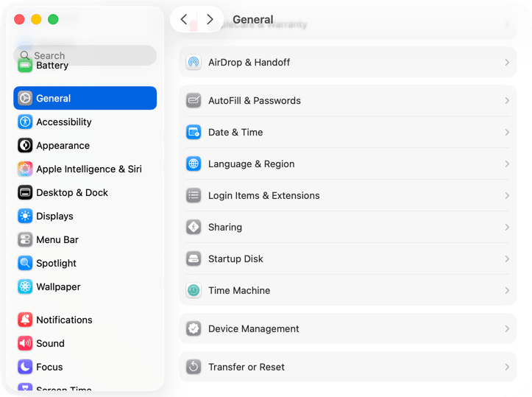
Task: Click the AutoFill & Passwords icon
Action: tap(194, 100)
